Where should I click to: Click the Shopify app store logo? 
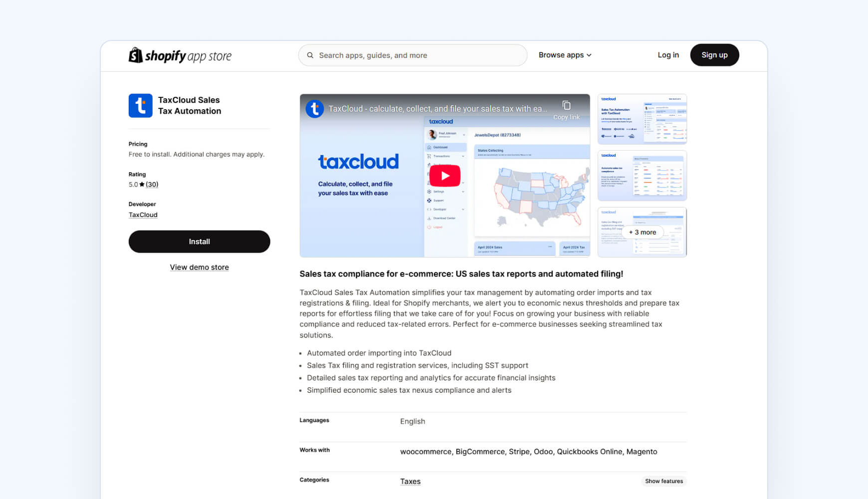pyautogui.click(x=180, y=55)
